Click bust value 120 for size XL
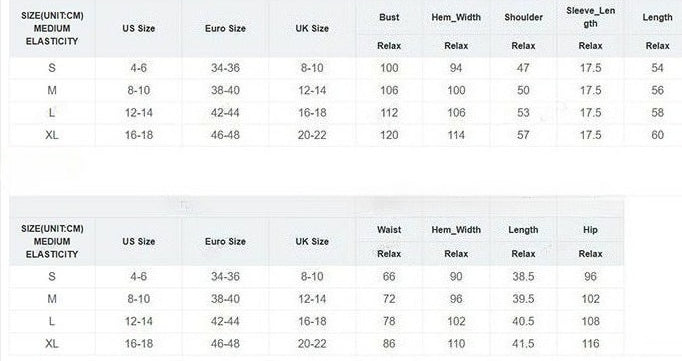Viewport: 682px width, 361px height. [389, 135]
